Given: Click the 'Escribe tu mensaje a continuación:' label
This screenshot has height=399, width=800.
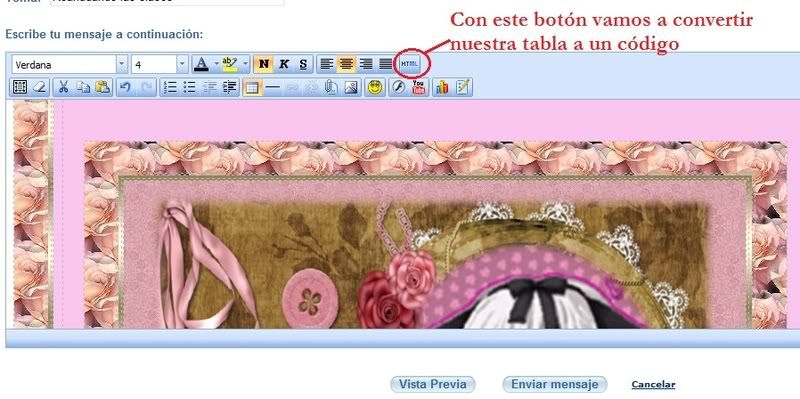Looking at the screenshot, I should (x=104, y=34).
